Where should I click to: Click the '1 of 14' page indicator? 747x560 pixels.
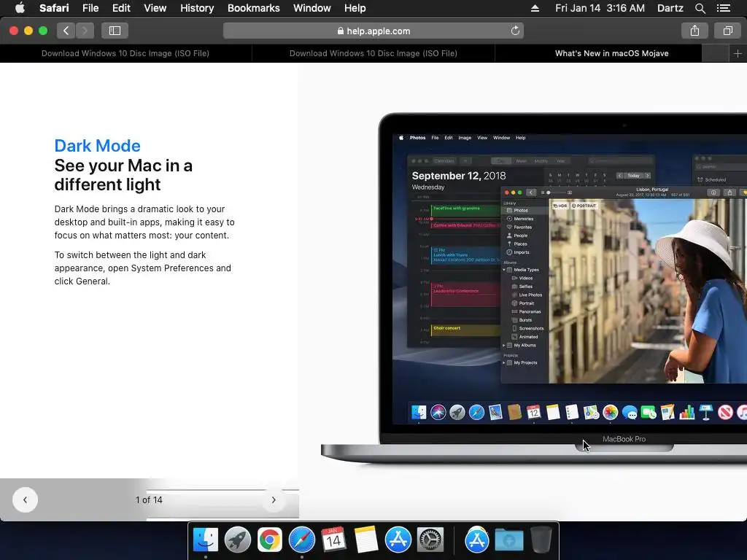click(149, 499)
